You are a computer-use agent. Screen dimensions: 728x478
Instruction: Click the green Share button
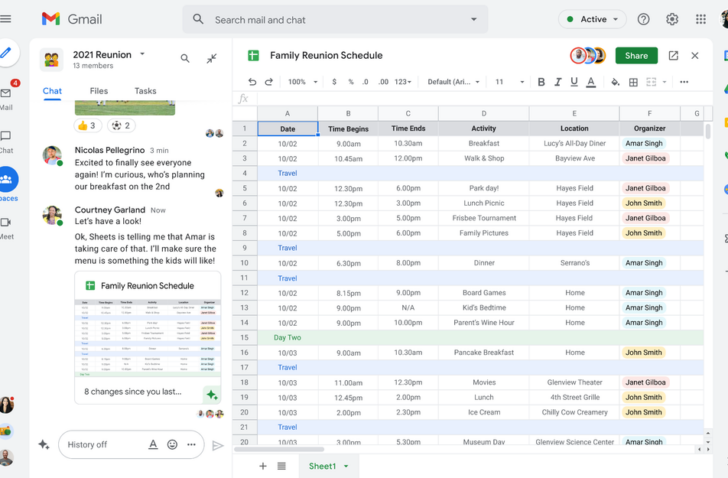click(x=637, y=56)
